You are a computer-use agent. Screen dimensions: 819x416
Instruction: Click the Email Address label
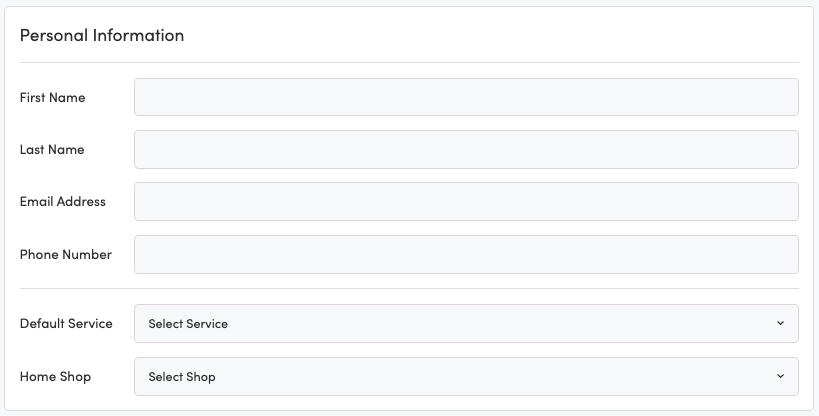[x=62, y=201]
